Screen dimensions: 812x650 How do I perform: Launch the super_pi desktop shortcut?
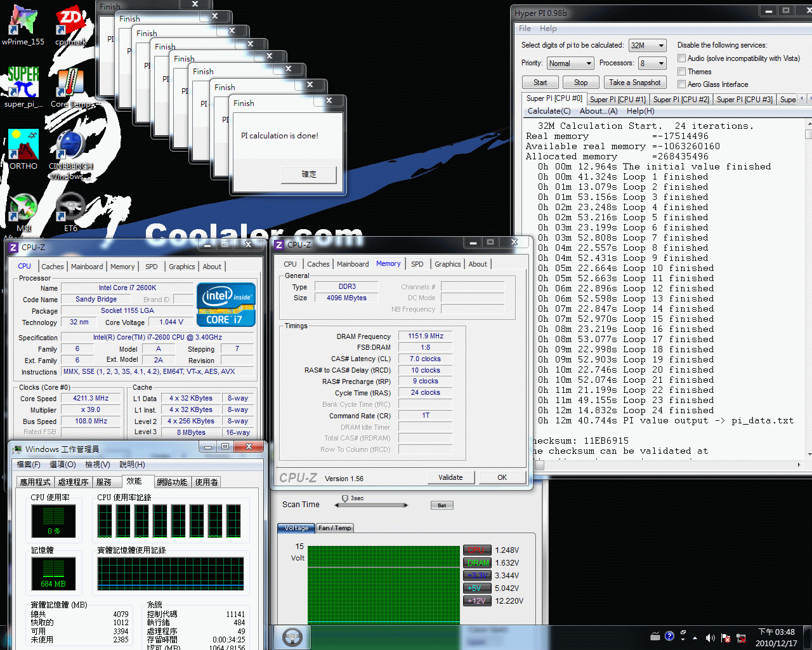[23, 87]
